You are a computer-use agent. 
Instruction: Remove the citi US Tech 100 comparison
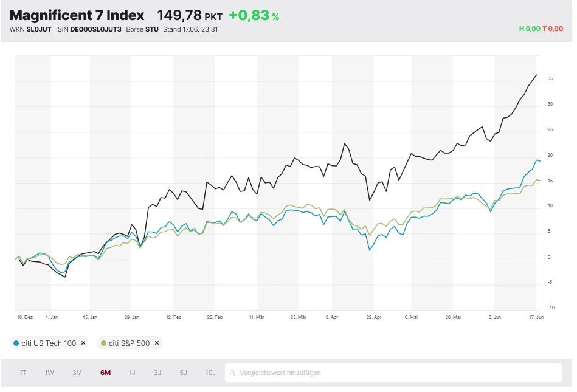coord(84,343)
